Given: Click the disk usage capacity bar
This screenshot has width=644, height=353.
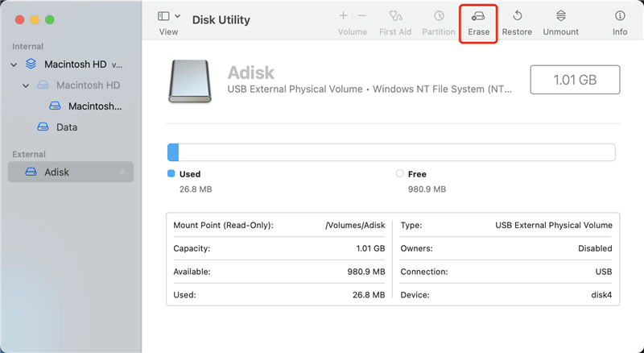Looking at the screenshot, I should pos(390,152).
